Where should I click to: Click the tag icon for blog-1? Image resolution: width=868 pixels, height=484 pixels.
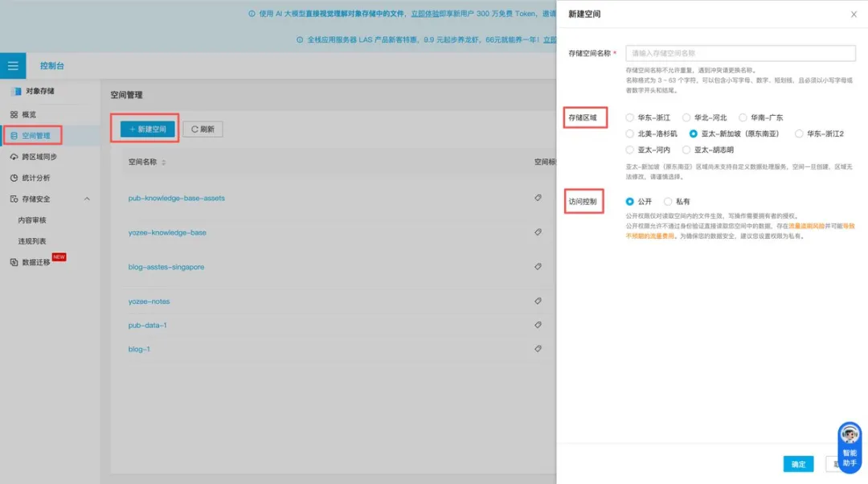[x=538, y=349]
